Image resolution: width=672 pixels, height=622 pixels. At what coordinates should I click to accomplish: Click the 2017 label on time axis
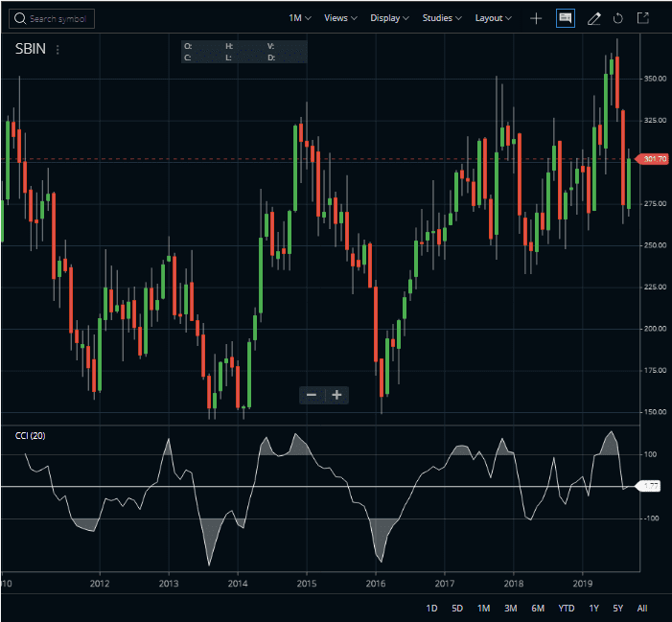tap(445, 584)
